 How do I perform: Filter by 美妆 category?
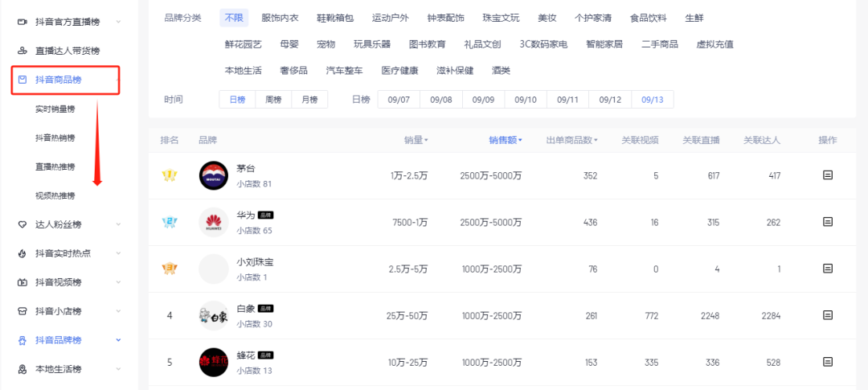547,18
